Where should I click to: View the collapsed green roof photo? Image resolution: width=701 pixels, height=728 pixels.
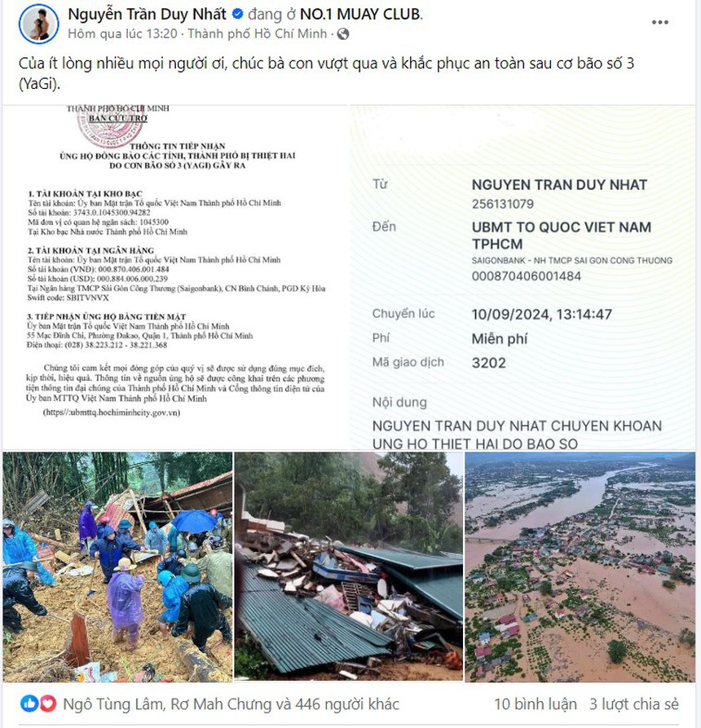coord(349,567)
